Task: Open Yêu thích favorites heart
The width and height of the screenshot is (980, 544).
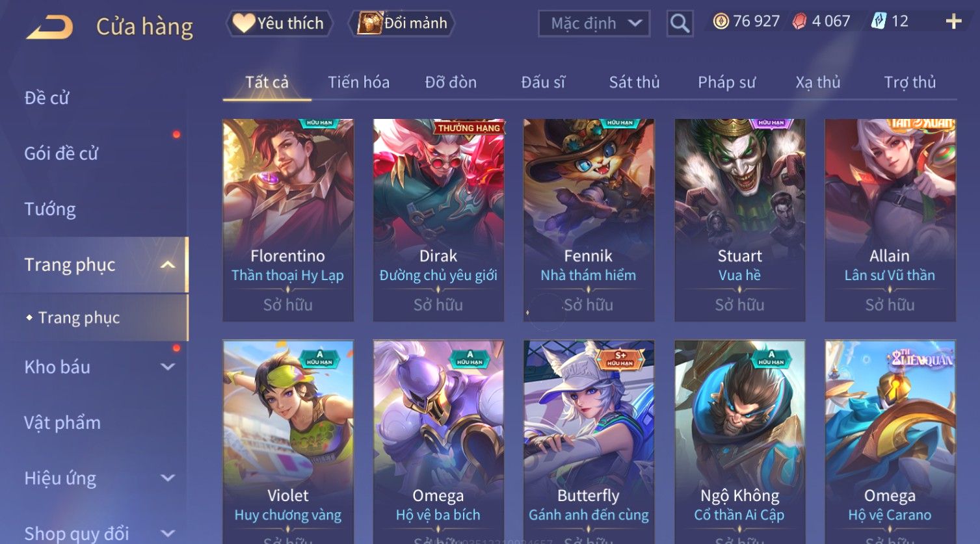Action: click(x=279, y=23)
